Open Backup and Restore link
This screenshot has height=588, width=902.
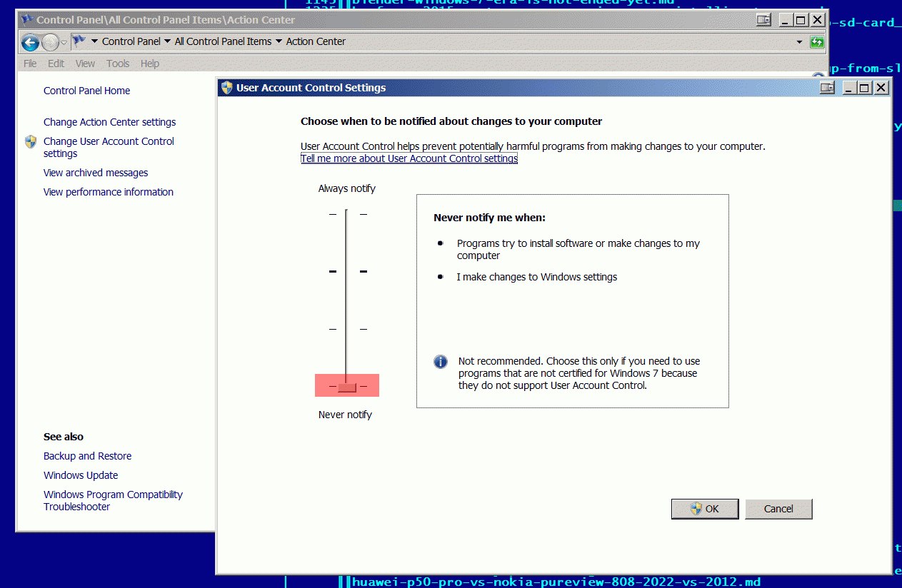(87, 456)
